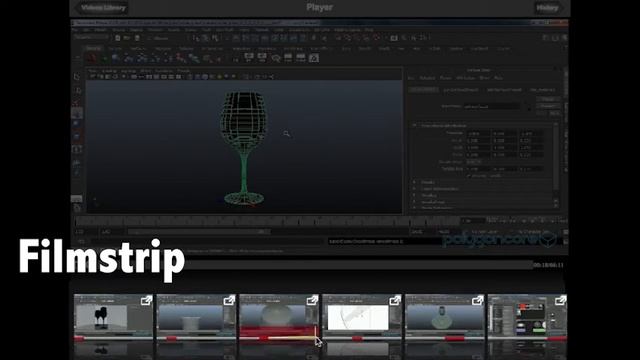The image size is (640, 360).
Task: Jump to red marker under white sketch thumbnail
Action: pos(357,338)
